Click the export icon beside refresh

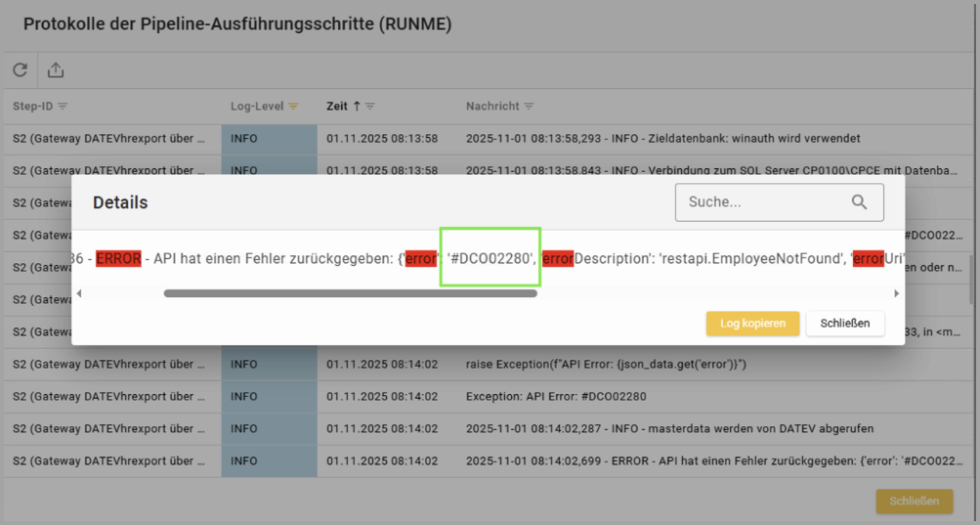pyautogui.click(x=56, y=70)
